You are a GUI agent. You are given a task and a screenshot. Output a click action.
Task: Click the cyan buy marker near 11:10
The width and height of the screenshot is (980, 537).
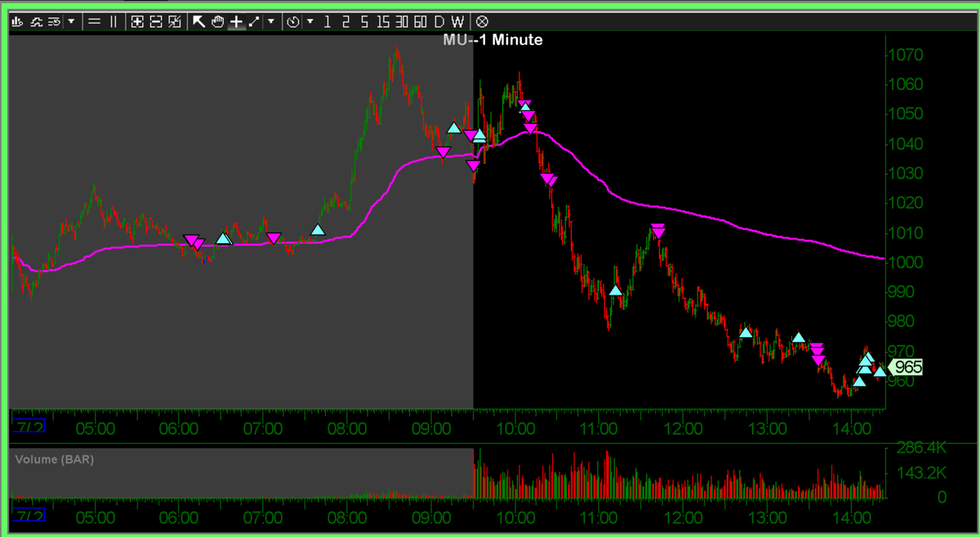click(x=616, y=291)
